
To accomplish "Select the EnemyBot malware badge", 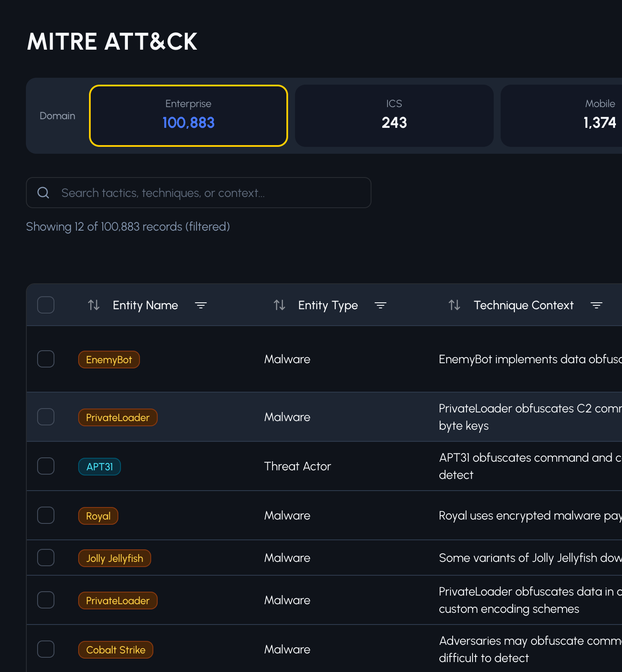I will (109, 359).
